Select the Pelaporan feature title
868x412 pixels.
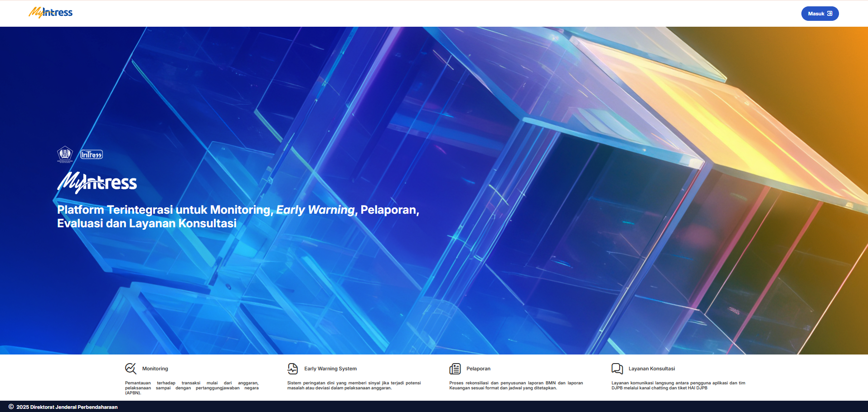478,369
